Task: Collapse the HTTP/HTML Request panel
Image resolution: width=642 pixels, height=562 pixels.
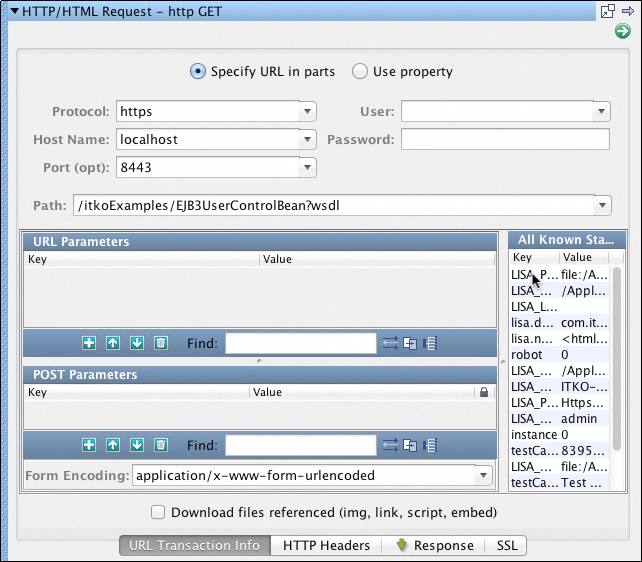Action: click(x=15, y=12)
